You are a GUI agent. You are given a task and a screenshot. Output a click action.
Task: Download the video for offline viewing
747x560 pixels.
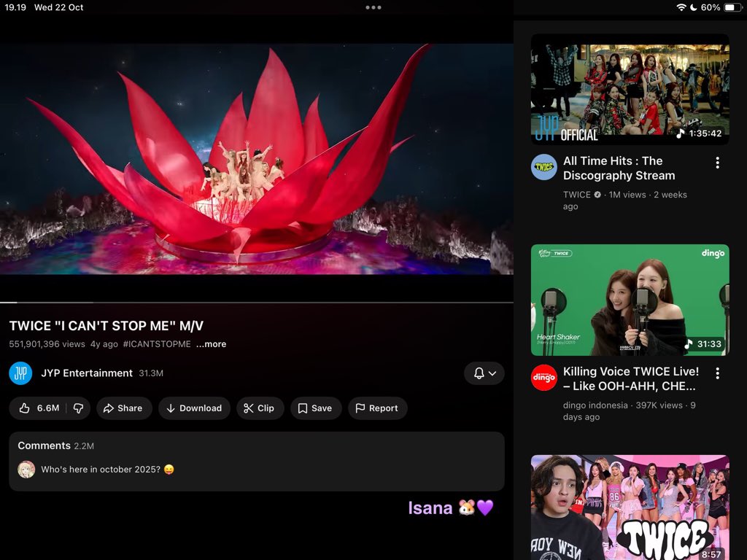click(x=194, y=408)
